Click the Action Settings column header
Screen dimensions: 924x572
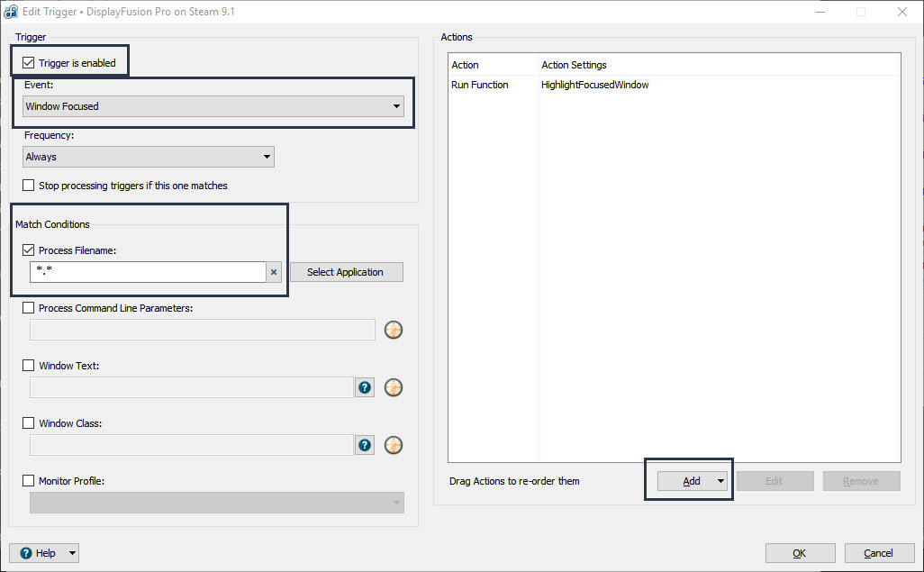(575, 65)
